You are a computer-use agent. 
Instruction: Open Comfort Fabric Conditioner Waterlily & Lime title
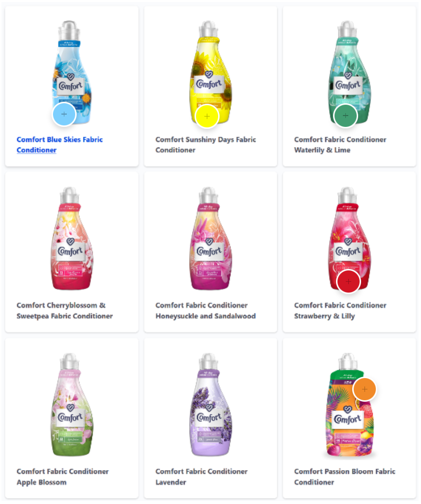point(340,145)
